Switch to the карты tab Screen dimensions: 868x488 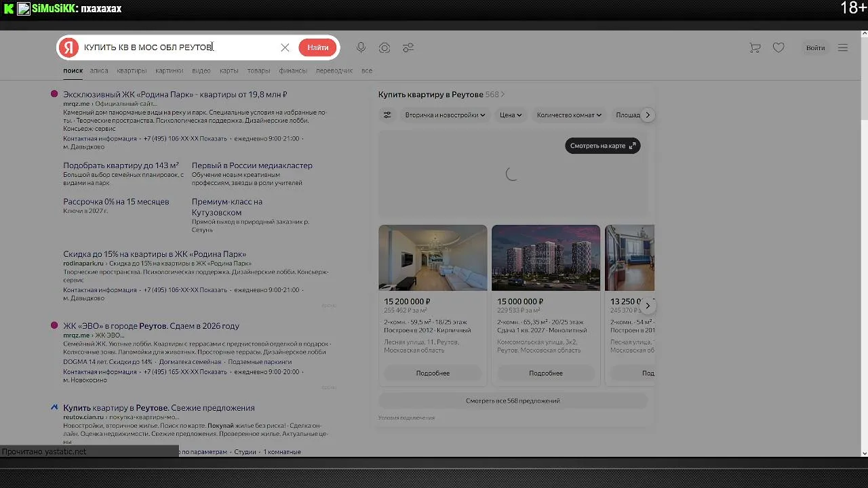(x=229, y=70)
